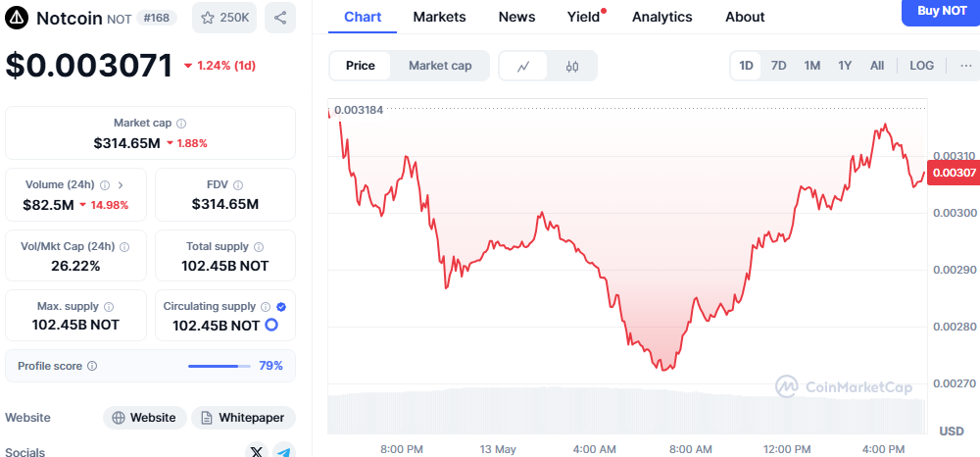Viewport: 980px width, 457px height.
Task: Switch to the Markets tab
Action: tap(439, 17)
